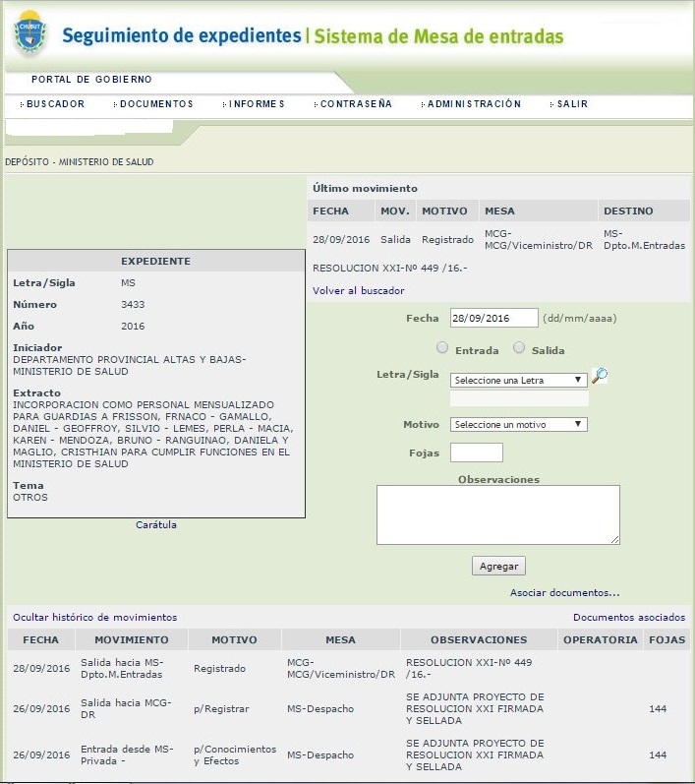Screen dimensions: 695x784
Task: Click 'Asociar documentos...' link
Action: pos(564,592)
